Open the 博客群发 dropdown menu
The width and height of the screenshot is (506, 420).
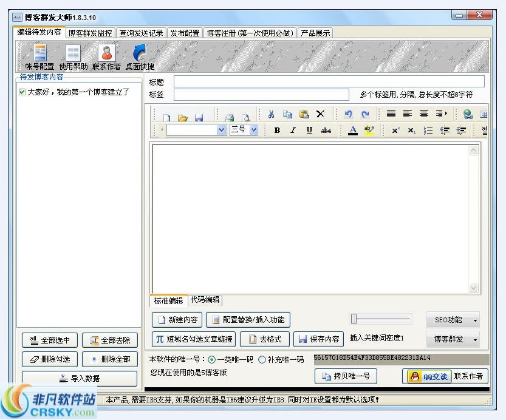453,340
